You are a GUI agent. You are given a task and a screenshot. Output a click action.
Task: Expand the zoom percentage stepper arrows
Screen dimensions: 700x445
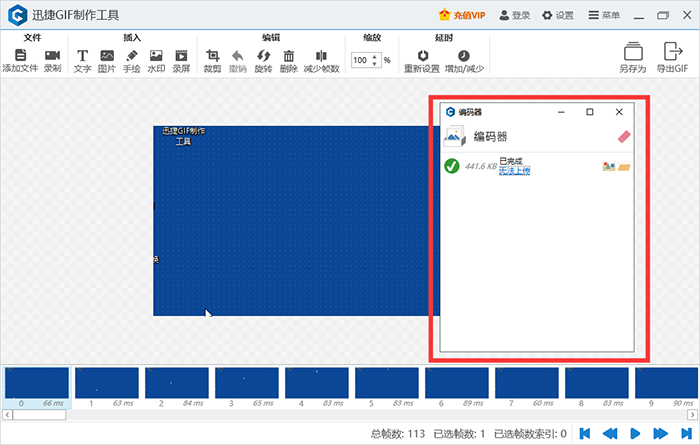(376, 60)
